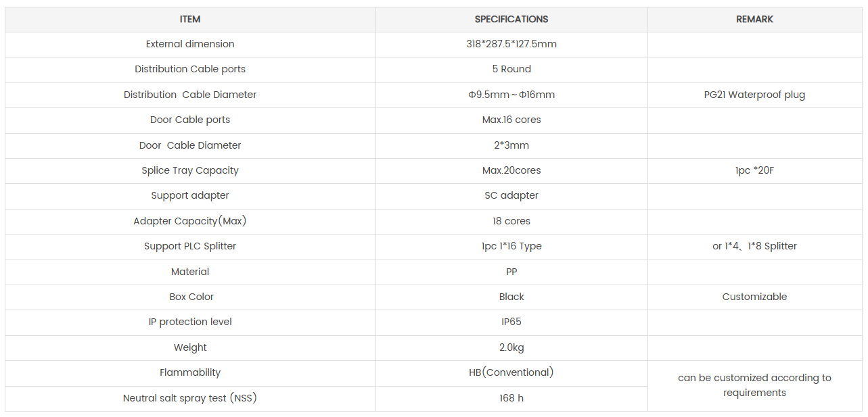The image size is (868, 417).
Task: Click the IP65 protection level value
Action: [x=511, y=322]
